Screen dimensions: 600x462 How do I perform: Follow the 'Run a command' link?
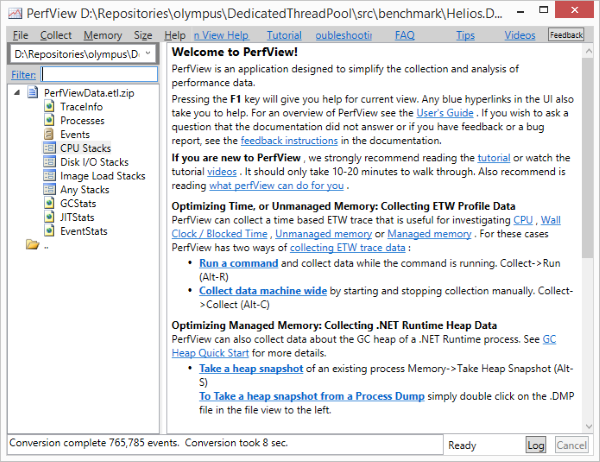240,262
